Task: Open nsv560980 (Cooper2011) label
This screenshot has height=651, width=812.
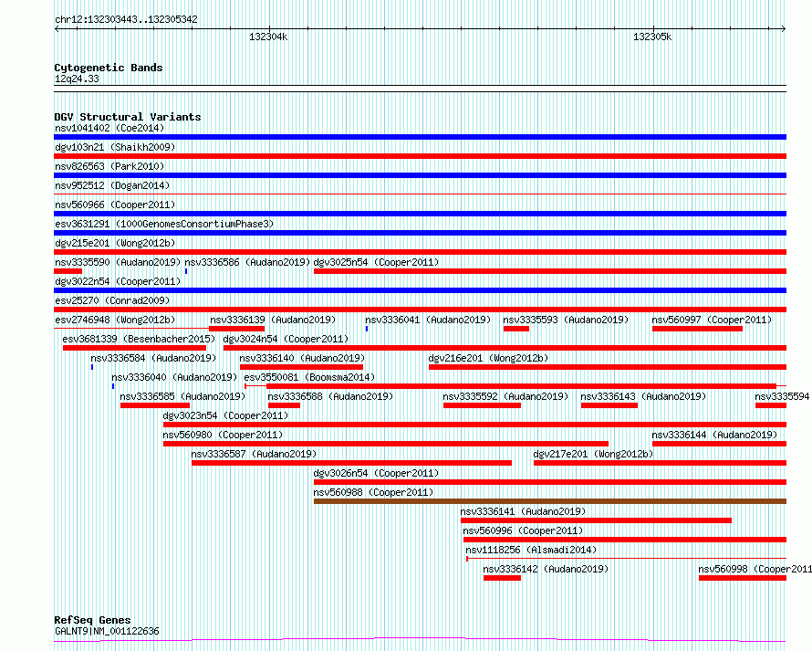Action: pos(223,435)
